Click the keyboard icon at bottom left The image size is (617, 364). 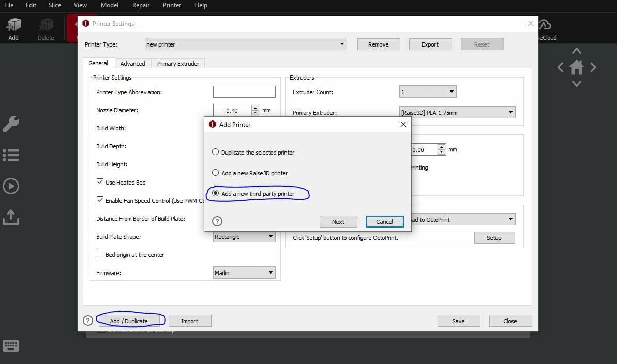(11, 346)
